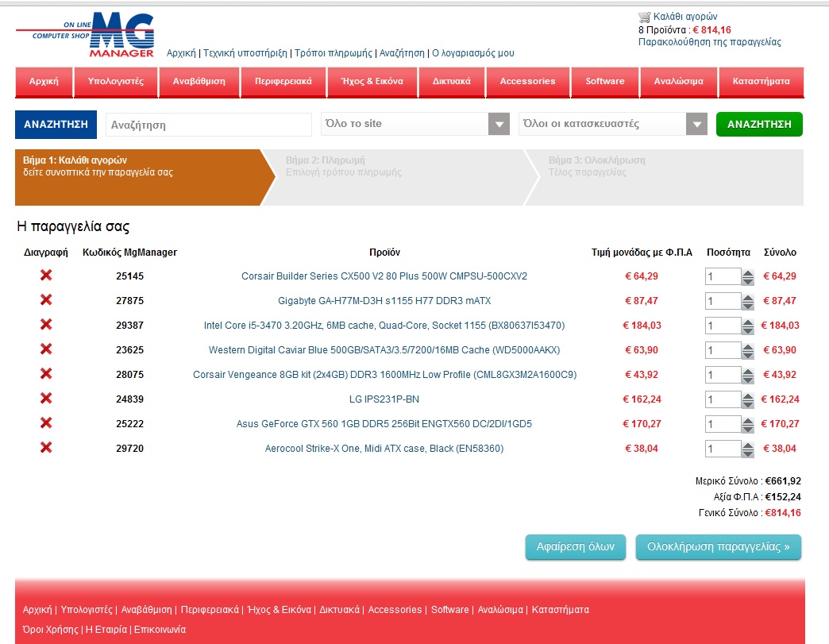This screenshot has height=644, width=829.
Task: Click the shopping cart icon at top
Action: 644,17
